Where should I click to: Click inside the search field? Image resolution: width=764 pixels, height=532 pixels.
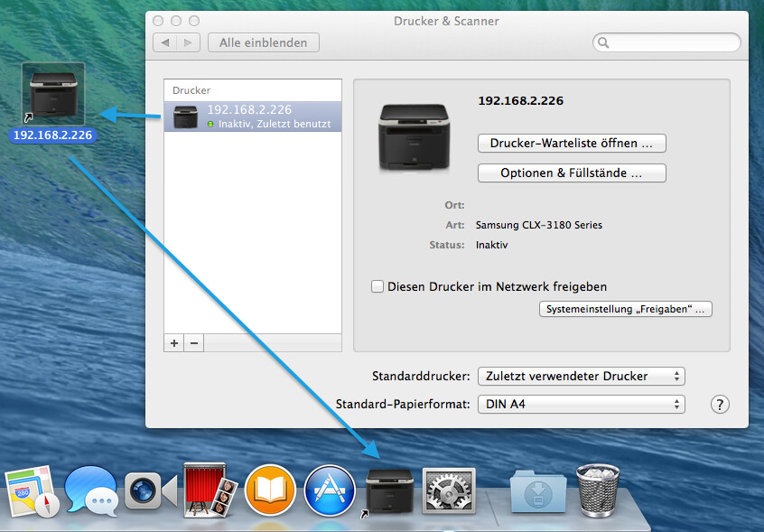tap(666, 42)
